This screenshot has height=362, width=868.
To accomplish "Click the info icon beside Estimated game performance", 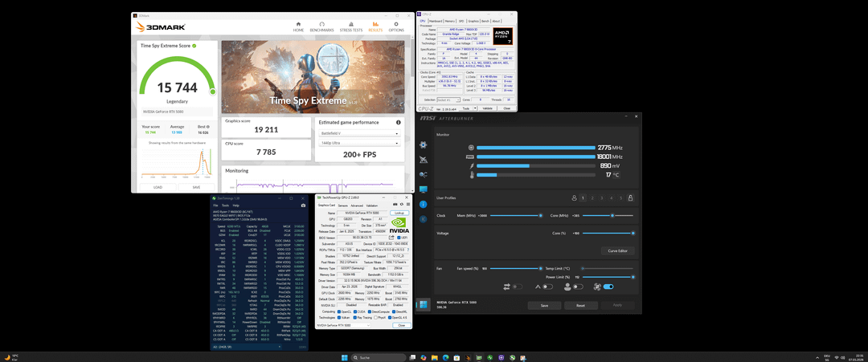I will (398, 123).
